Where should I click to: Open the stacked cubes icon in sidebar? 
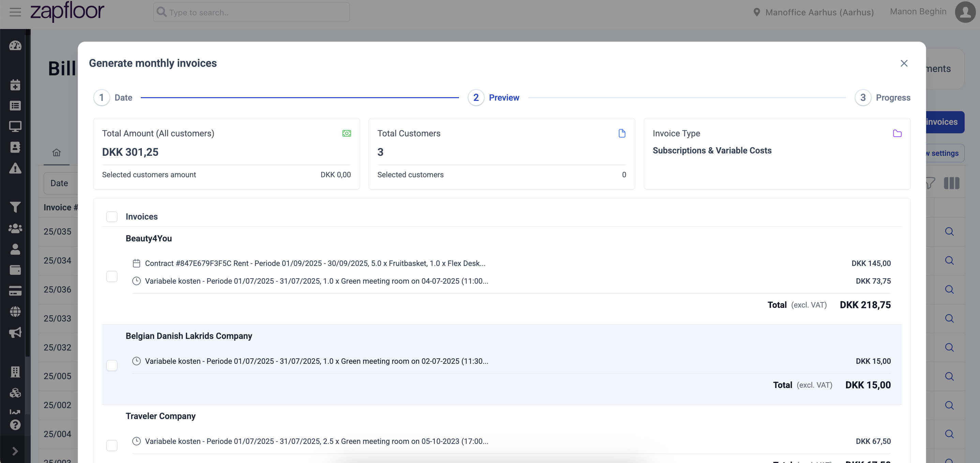(x=15, y=393)
